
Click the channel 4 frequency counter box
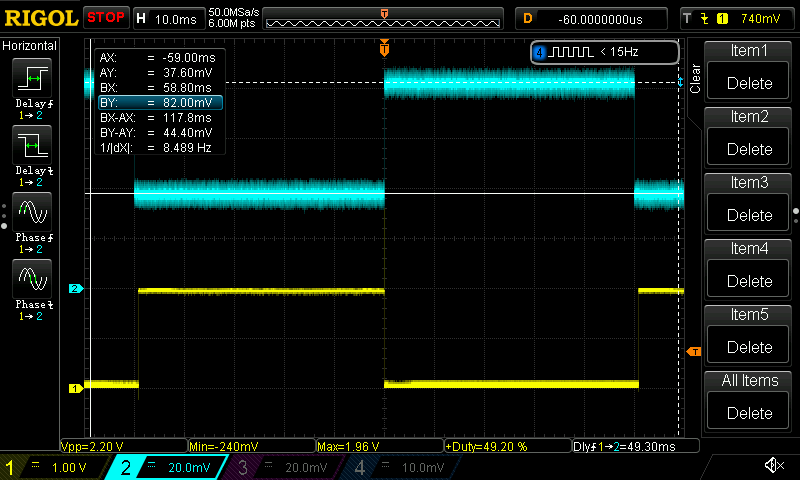tap(605, 52)
